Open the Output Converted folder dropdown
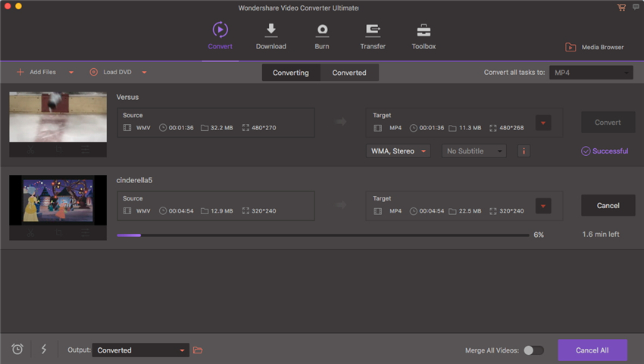644x364 pixels. 140,350
